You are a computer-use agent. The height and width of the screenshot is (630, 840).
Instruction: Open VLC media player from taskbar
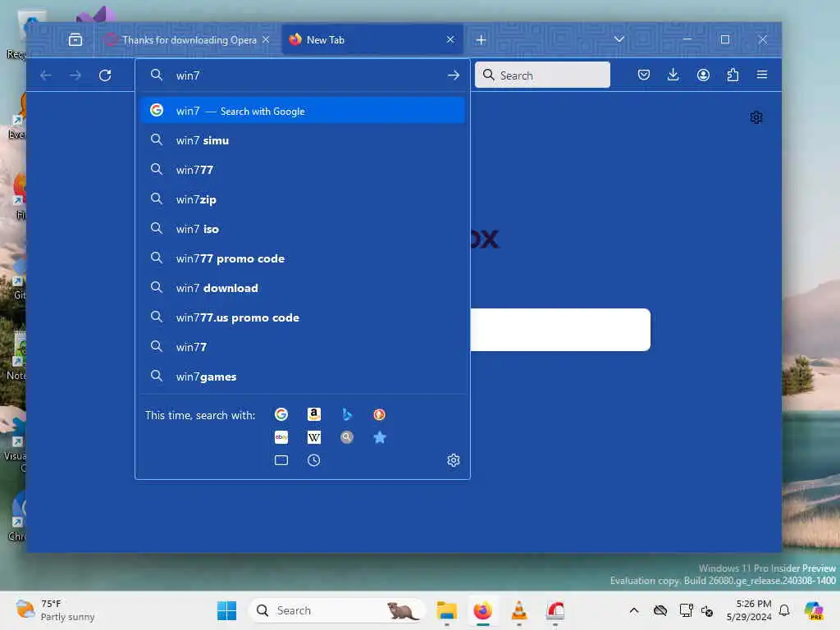coord(519,610)
